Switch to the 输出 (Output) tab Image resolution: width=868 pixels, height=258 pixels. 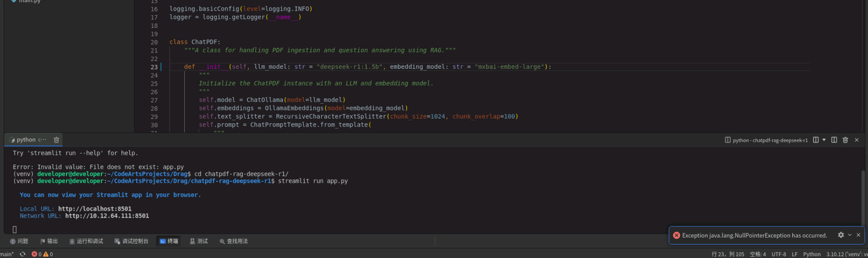[49, 241]
